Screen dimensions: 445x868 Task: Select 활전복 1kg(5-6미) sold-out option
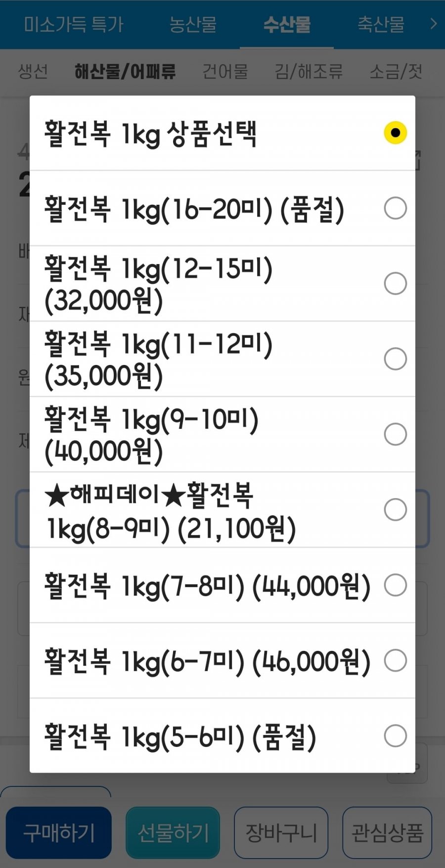[395, 736]
